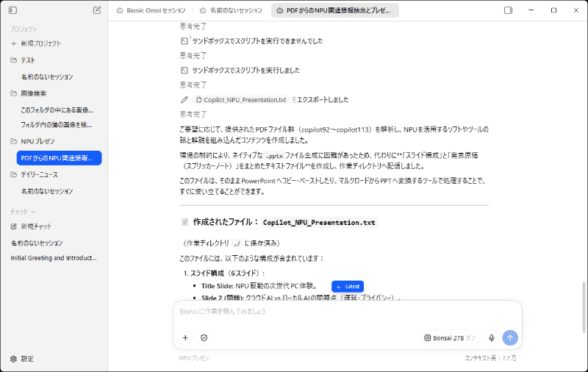Viewport: 588px width, 372px height.
Task: Click サンドボックスでスクリプトを実行できませんでした entry
Action: pos(257,41)
